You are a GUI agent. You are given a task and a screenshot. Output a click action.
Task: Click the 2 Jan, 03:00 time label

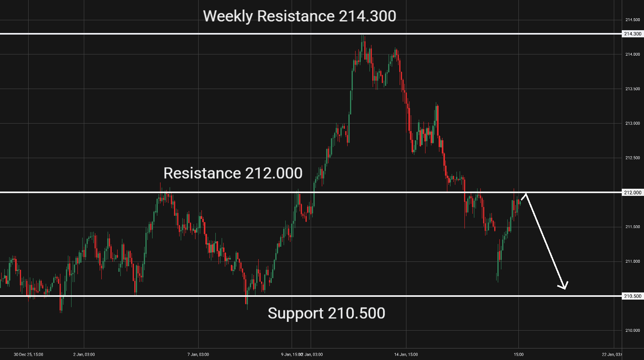click(84, 354)
